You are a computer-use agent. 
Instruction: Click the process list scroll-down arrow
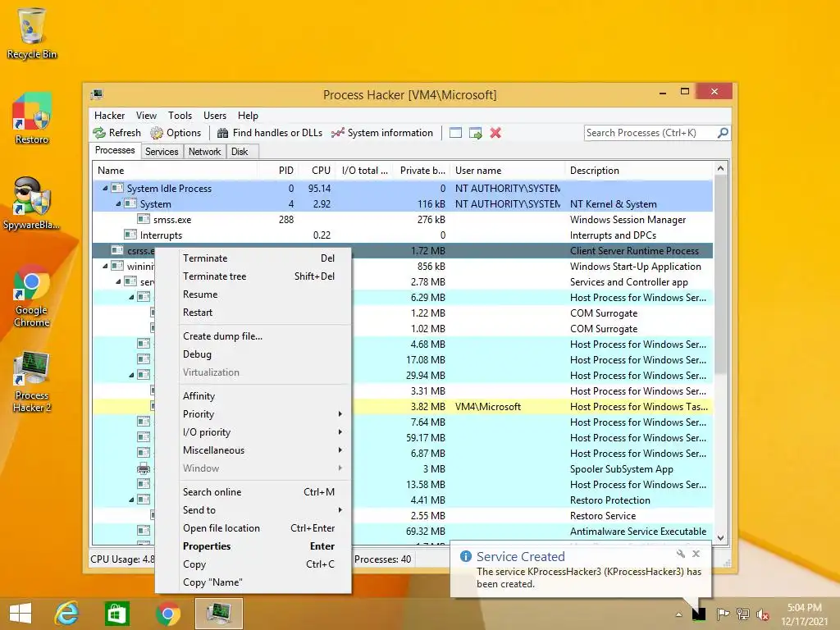(720, 538)
